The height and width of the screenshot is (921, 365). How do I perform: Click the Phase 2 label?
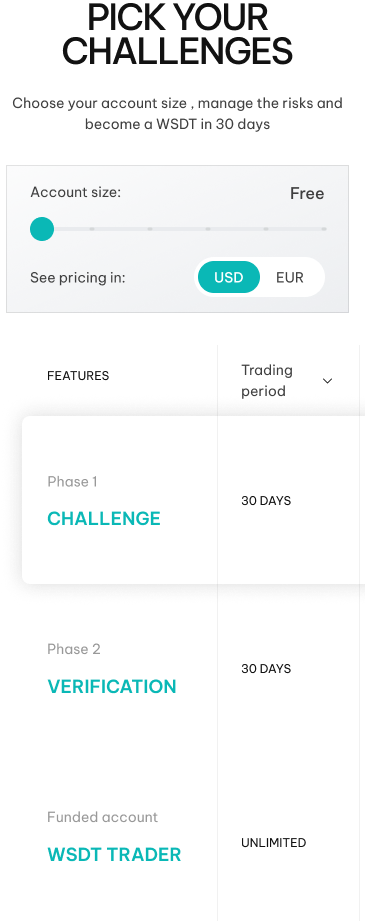pos(74,649)
